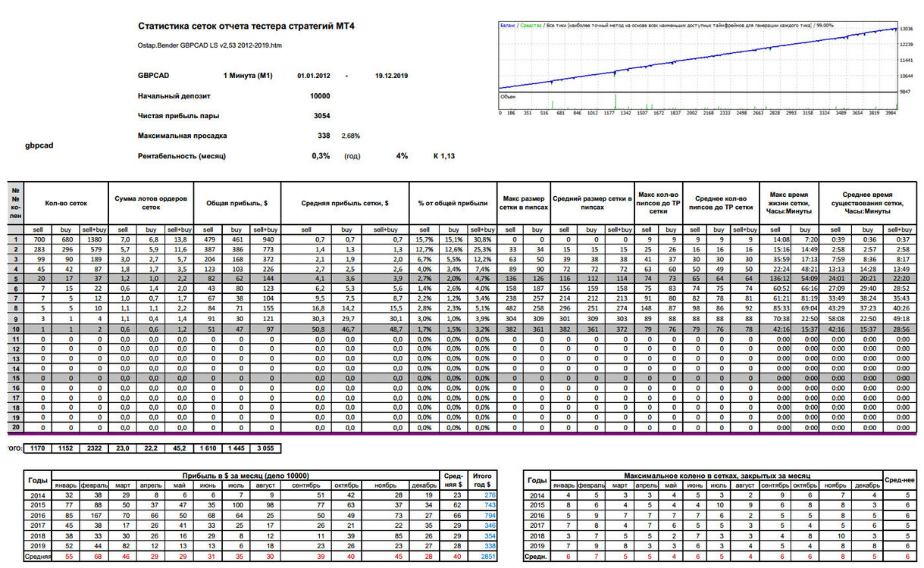
Task: Click the 'Сред-нее' header in knee table
Action: pos(899,479)
